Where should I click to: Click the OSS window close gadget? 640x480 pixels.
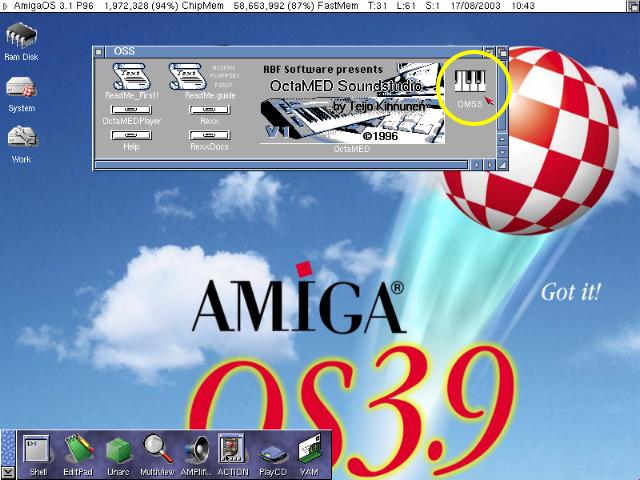point(99,52)
